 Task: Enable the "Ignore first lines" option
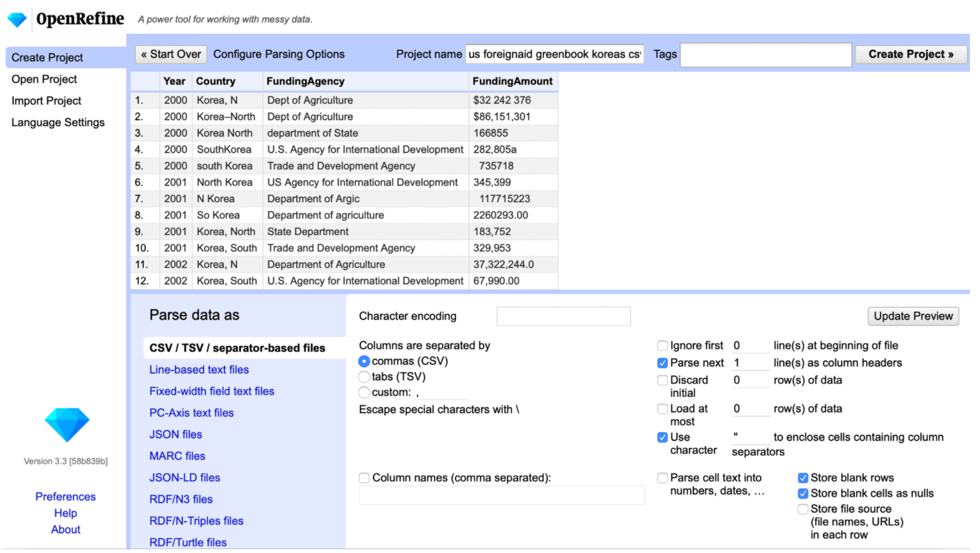pos(662,345)
